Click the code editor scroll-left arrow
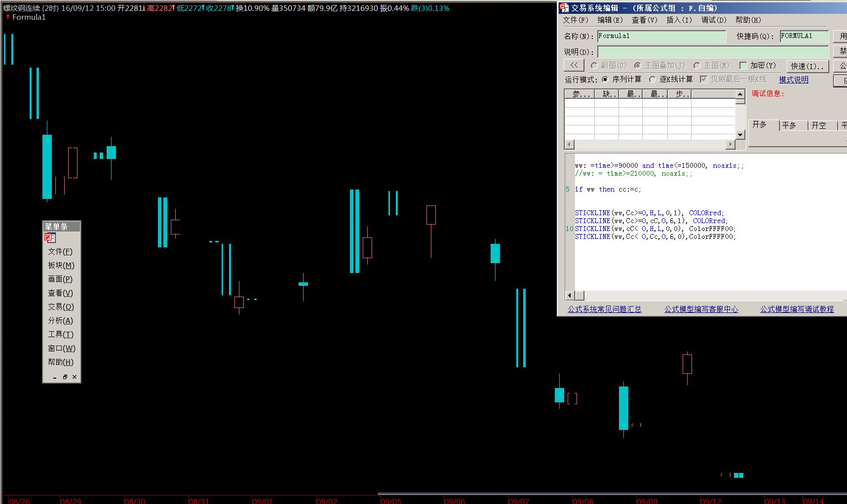The width and height of the screenshot is (847, 504). coord(570,296)
